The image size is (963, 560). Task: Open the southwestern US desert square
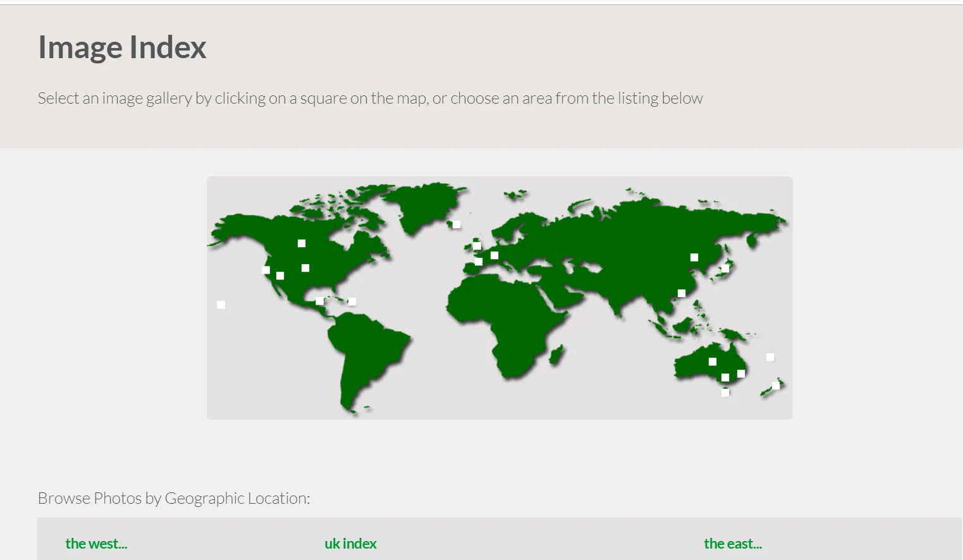[280, 276]
